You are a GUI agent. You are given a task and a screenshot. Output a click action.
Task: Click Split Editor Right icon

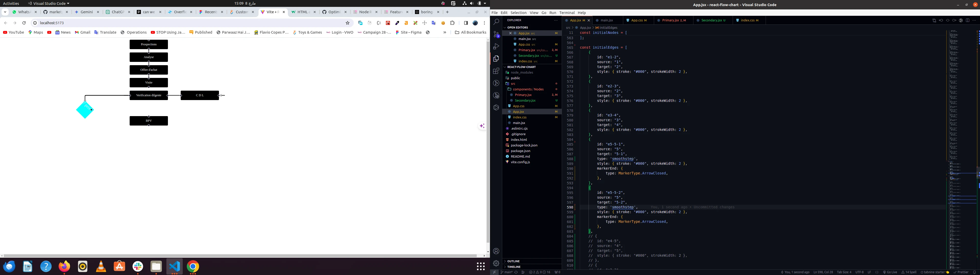967,21
